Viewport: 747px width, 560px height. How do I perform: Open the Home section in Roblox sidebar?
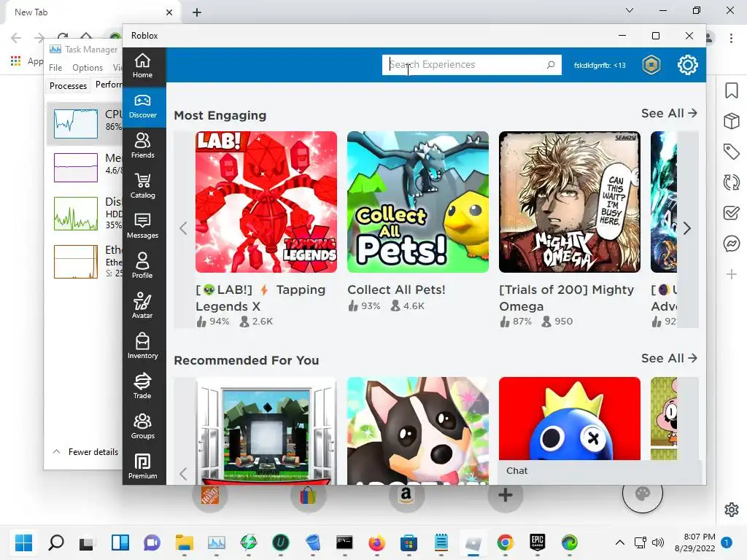[x=142, y=66]
